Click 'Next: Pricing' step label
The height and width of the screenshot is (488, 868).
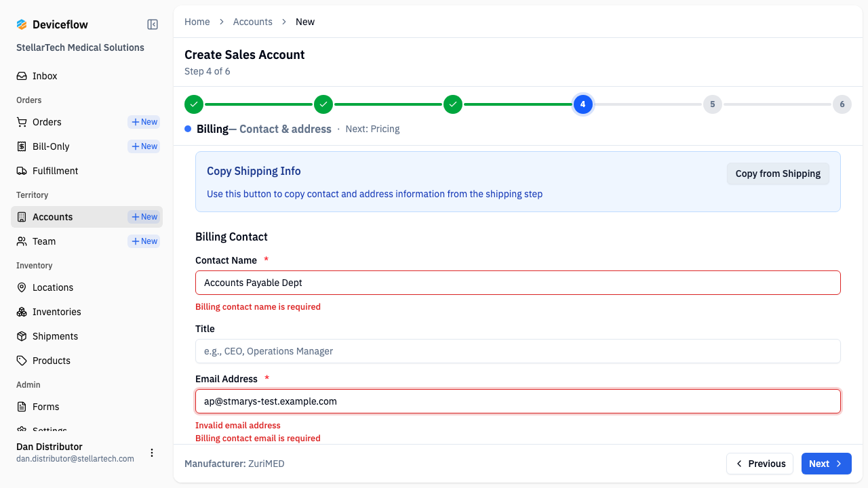372,129
